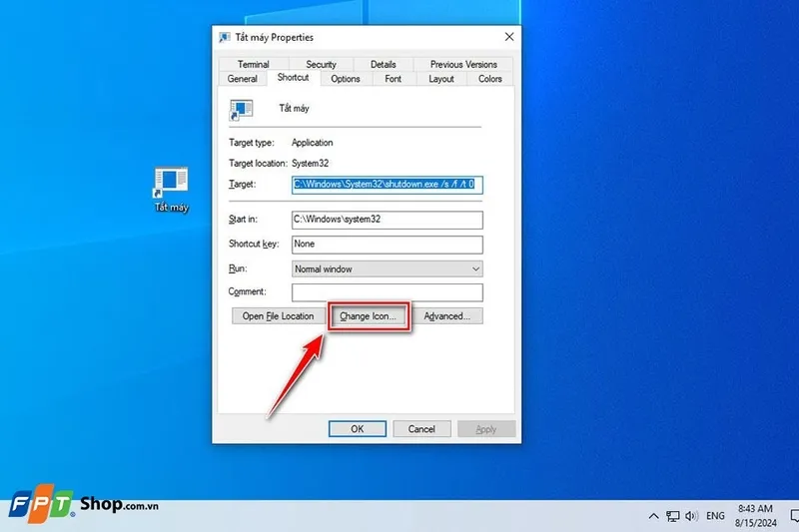The width and height of the screenshot is (799, 532).
Task: Focus the Comment input field
Action: coord(387,292)
